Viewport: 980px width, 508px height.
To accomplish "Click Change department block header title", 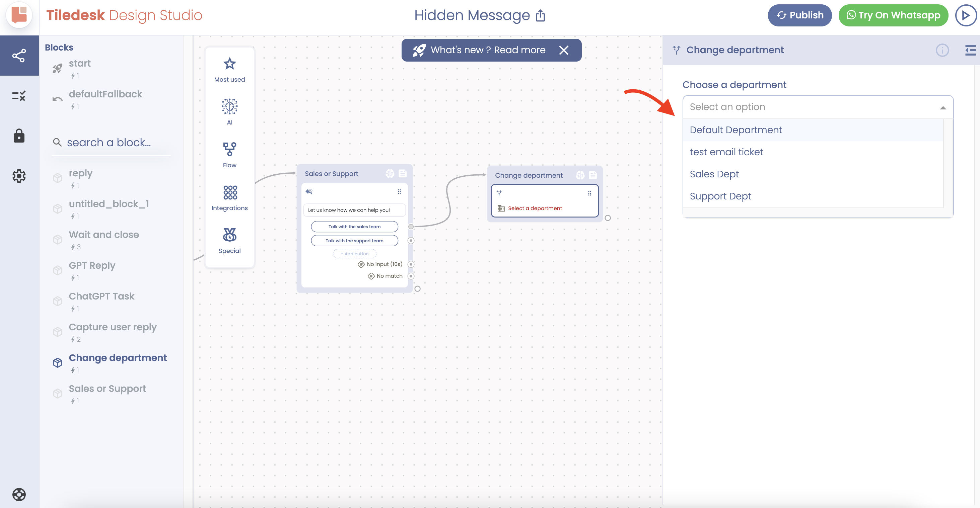I will [529, 175].
